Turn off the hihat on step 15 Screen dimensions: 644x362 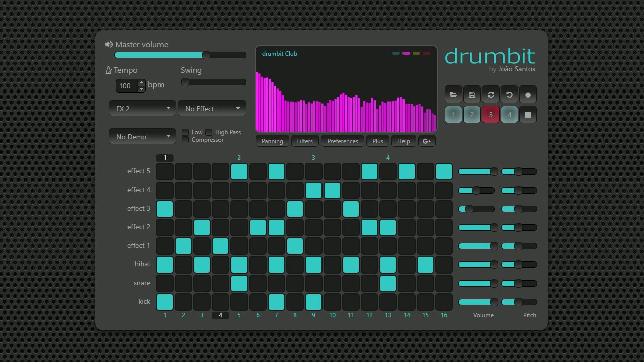425,264
